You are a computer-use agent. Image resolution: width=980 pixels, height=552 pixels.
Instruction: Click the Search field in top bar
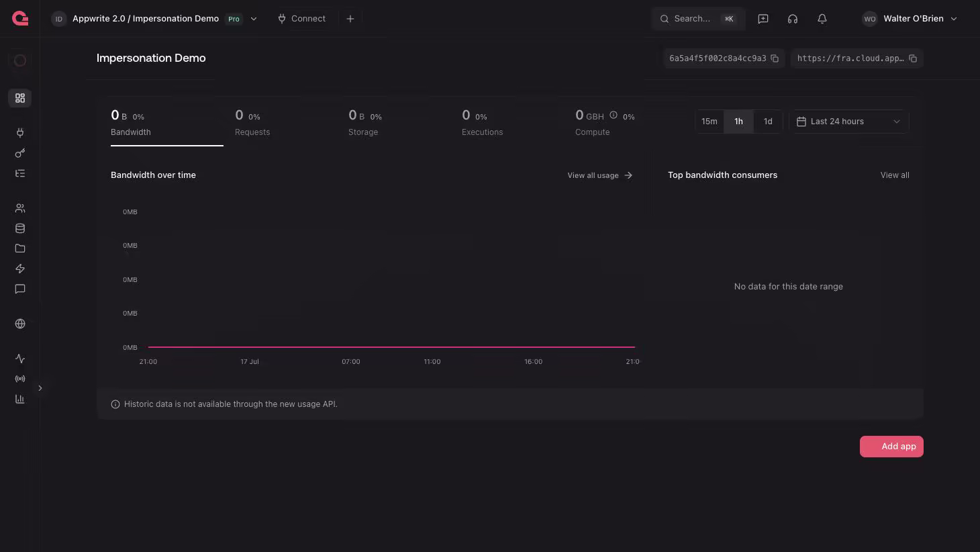coord(698,19)
